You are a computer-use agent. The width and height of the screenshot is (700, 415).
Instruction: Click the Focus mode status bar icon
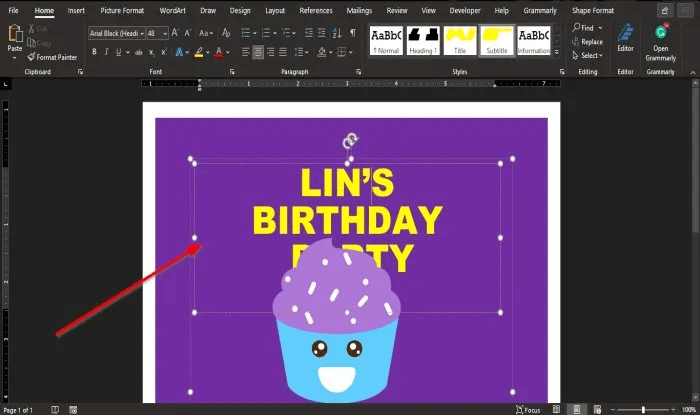coord(528,410)
